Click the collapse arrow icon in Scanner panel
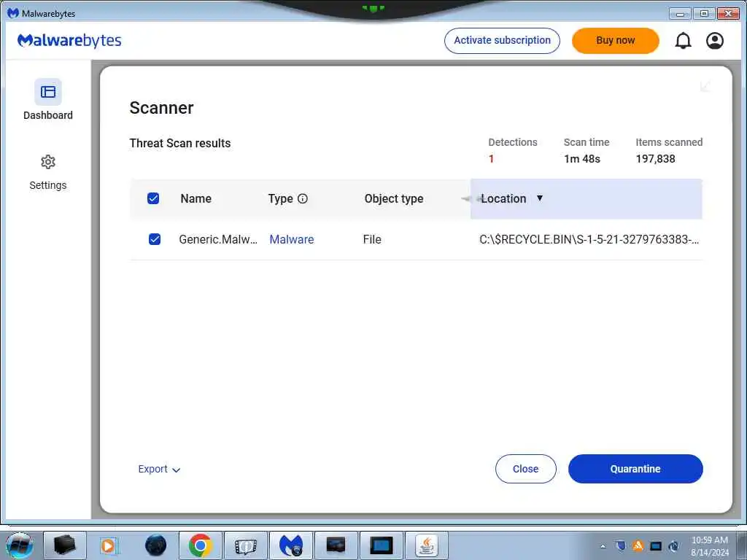The width and height of the screenshot is (747, 560). [x=705, y=86]
